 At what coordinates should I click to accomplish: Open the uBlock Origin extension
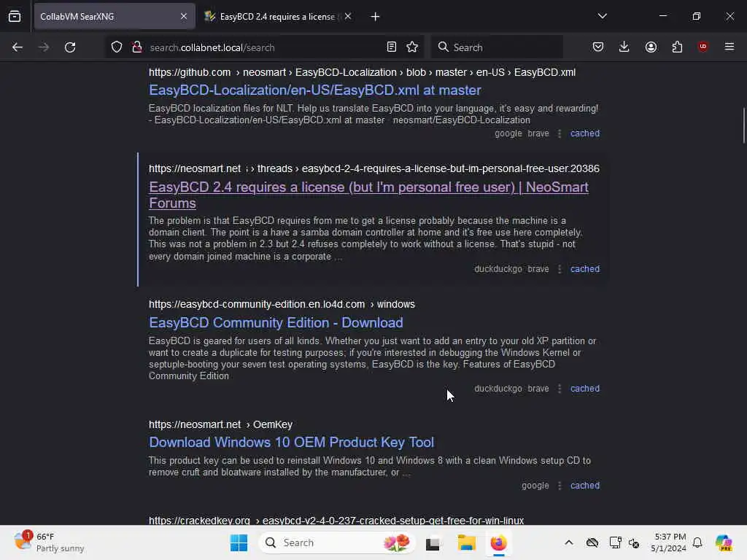[703, 47]
